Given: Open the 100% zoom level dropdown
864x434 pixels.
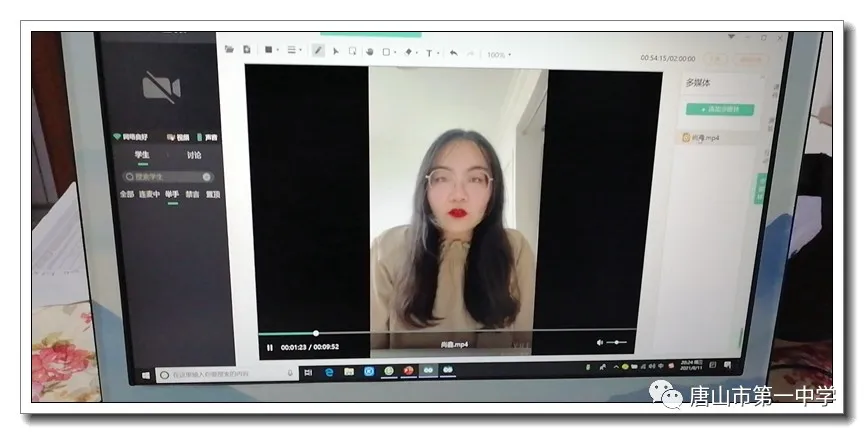Looking at the screenshot, I should pyautogui.click(x=499, y=54).
